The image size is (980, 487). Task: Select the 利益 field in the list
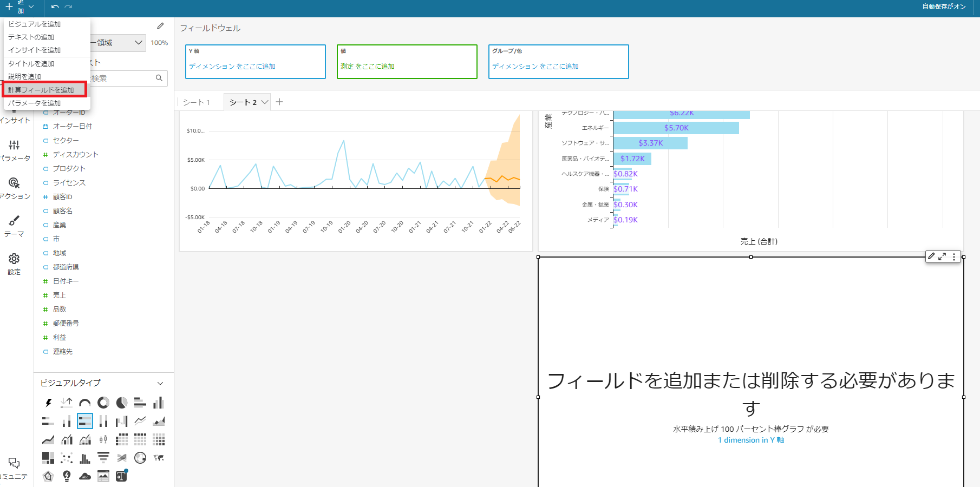(x=60, y=337)
